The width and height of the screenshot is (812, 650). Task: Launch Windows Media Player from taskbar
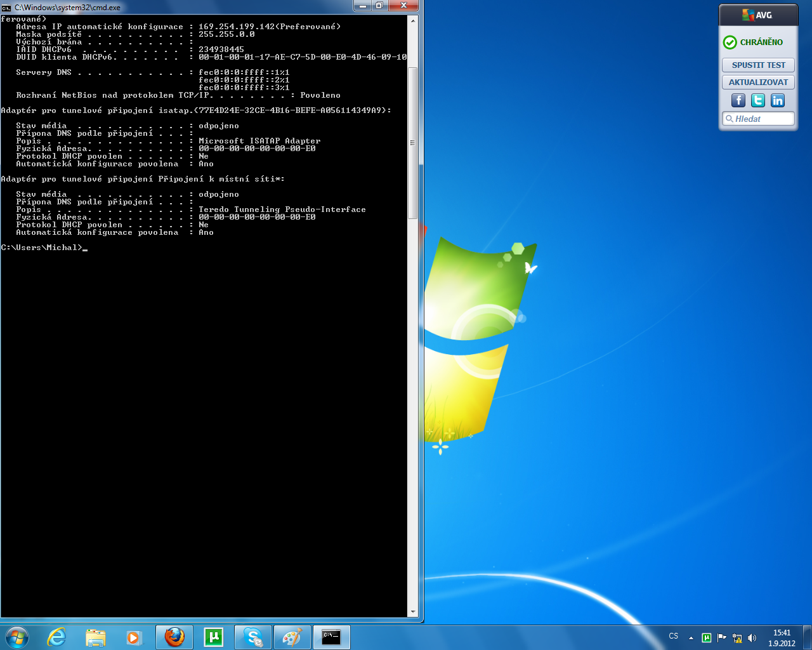(134, 637)
